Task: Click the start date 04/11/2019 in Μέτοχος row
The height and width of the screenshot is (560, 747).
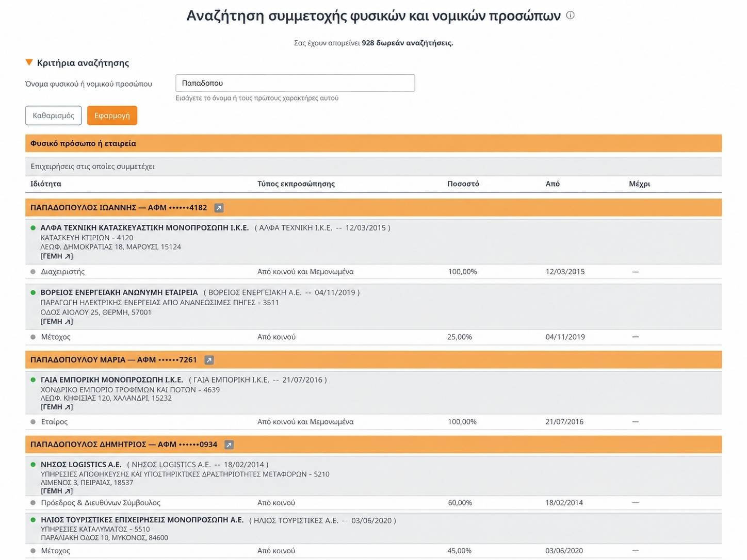Action: pyautogui.click(x=565, y=337)
